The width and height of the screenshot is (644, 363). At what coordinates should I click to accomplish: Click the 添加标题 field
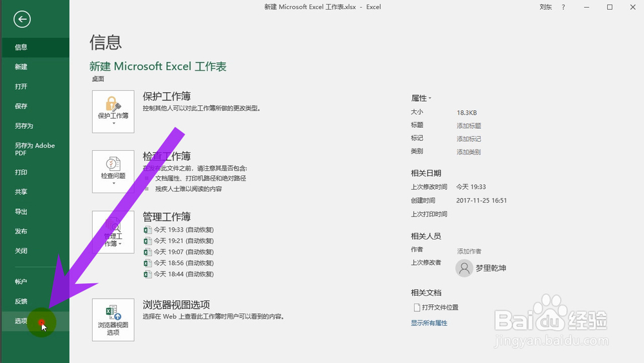[469, 126]
